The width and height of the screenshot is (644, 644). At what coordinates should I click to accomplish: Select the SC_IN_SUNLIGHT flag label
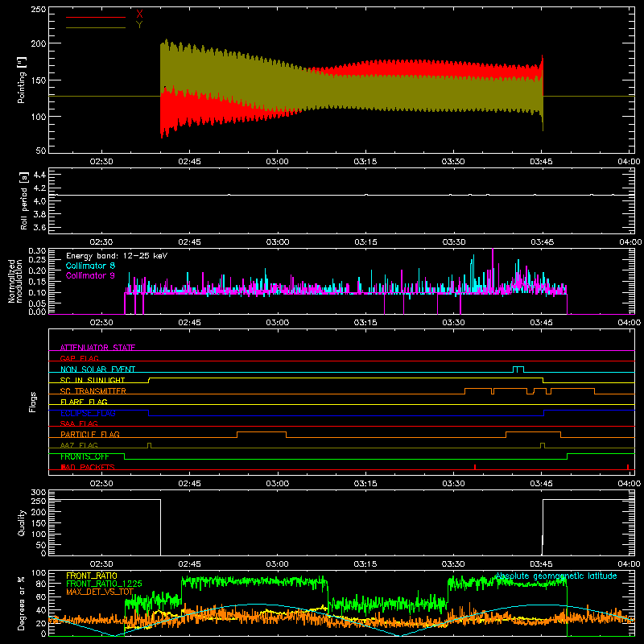(93, 380)
